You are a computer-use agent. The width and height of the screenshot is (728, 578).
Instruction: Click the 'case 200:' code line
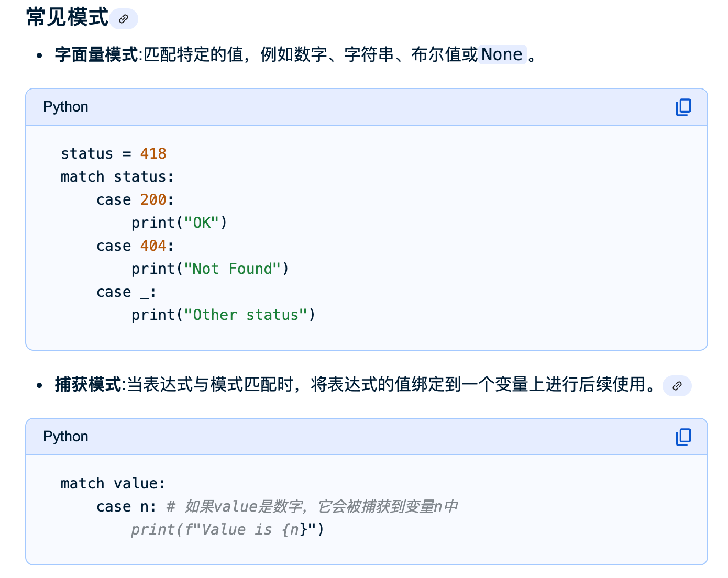[x=135, y=200]
